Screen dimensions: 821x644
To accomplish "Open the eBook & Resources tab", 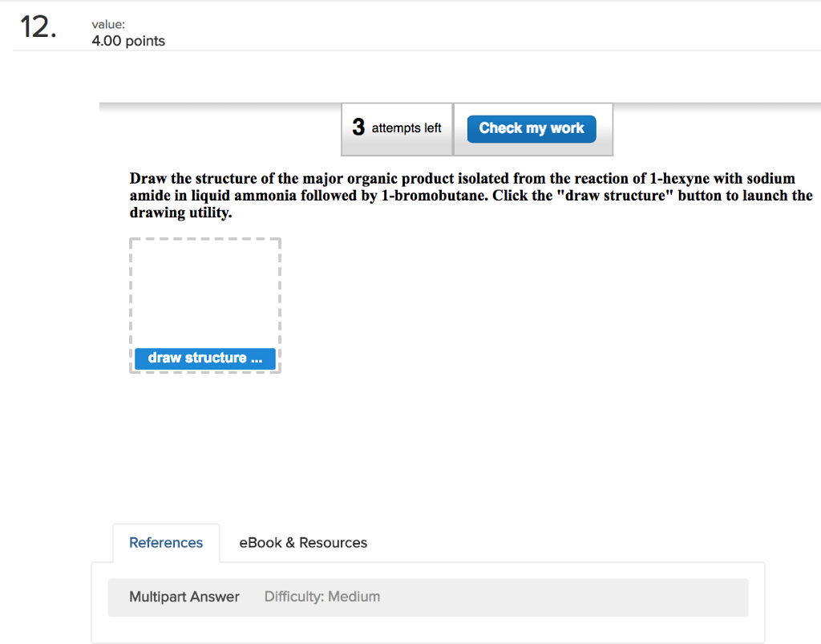I will tap(302, 542).
